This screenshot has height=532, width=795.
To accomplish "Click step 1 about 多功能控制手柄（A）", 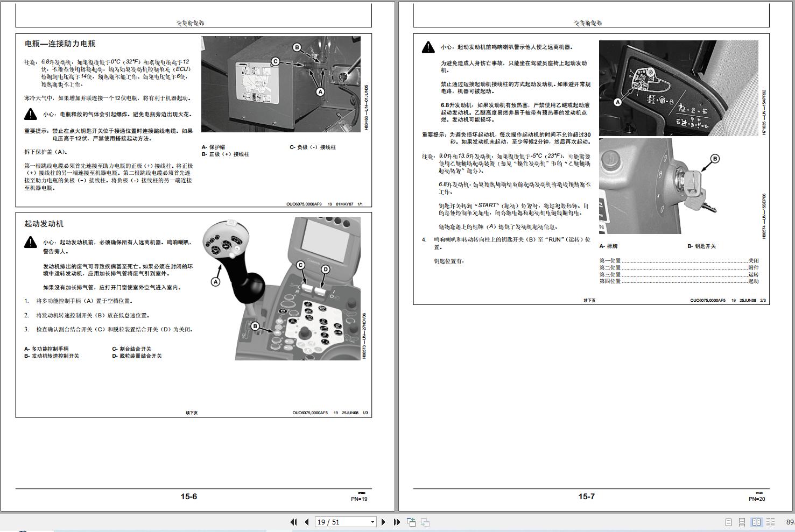I will tap(79, 301).
